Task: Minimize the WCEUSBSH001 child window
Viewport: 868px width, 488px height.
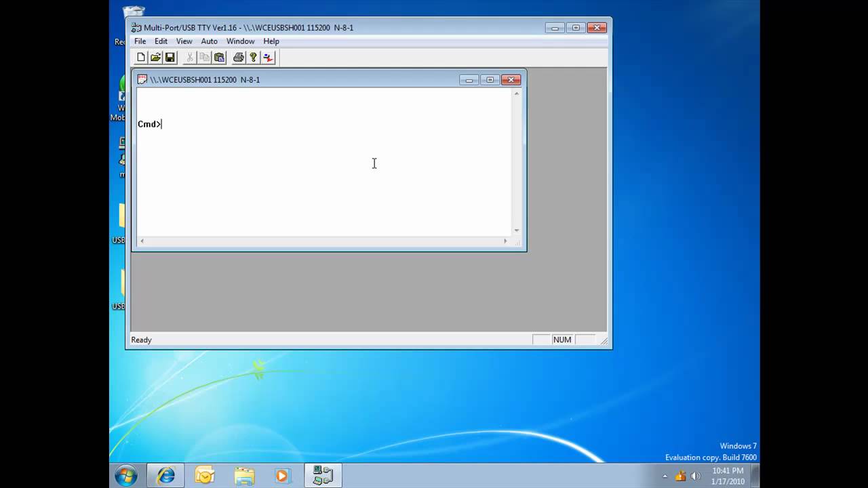Action: (469, 80)
